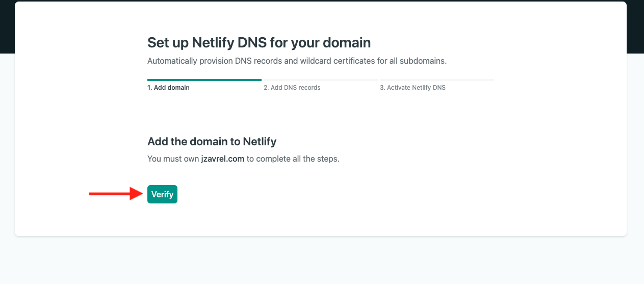
Task: Click the bold jzavrel.com domain name
Action: [223, 159]
